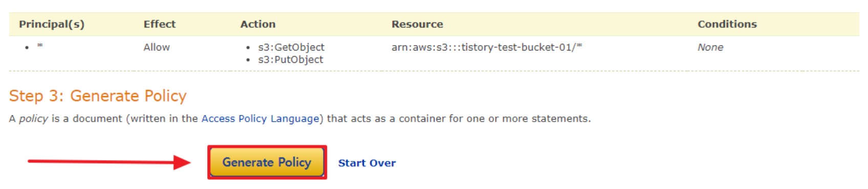Click the Step 3: Generate Policy heading
868x189 pixels.
pyautogui.click(x=98, y=96)
